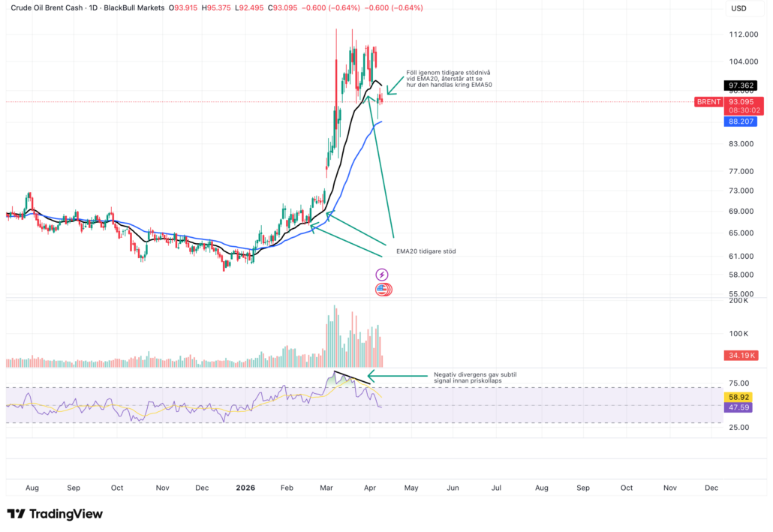Select the 'EMA20 tidigare stöd' text annotation
Viewport: 773px width, 532px height.
426,251
